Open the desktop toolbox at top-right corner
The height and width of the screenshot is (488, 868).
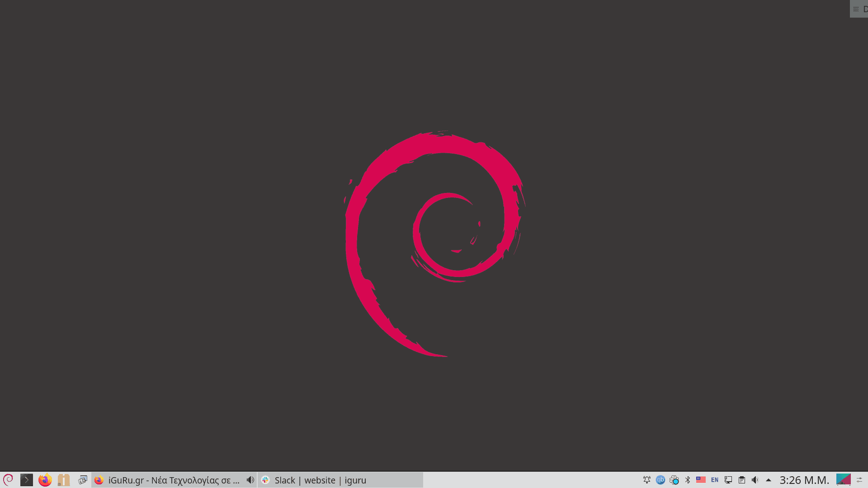[859, 9]
